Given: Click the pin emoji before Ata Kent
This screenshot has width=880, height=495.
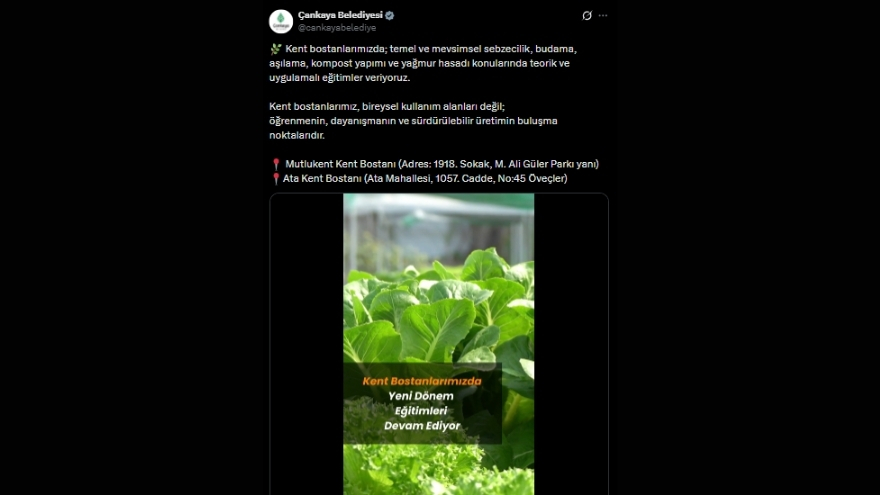Looking at the screenshot, I should point(275,179).
